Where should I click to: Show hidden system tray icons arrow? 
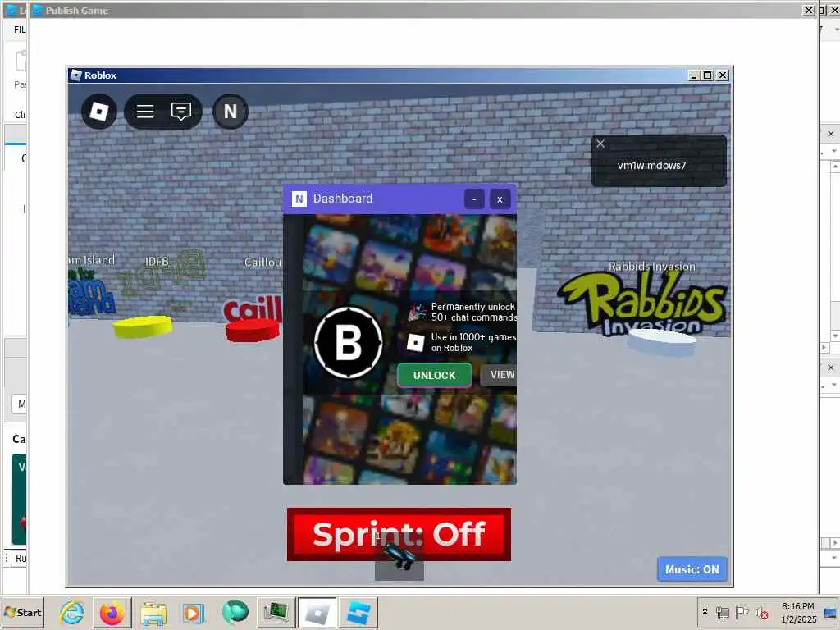(x=705, y=612)
